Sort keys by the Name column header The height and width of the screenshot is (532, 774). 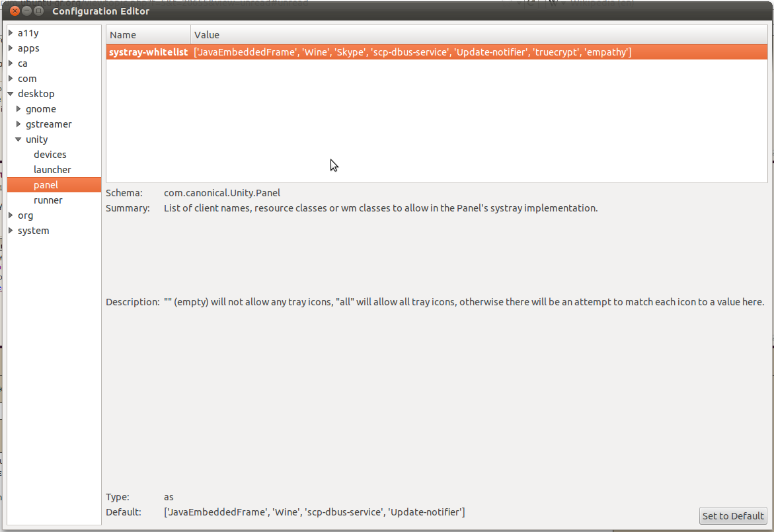pyautogui.click(x=149, y=35)
